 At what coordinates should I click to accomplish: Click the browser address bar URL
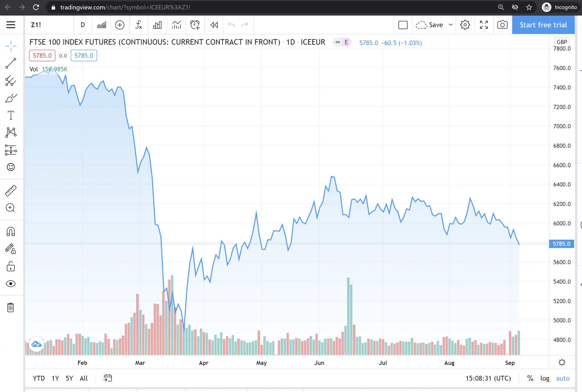click(125, 7)
